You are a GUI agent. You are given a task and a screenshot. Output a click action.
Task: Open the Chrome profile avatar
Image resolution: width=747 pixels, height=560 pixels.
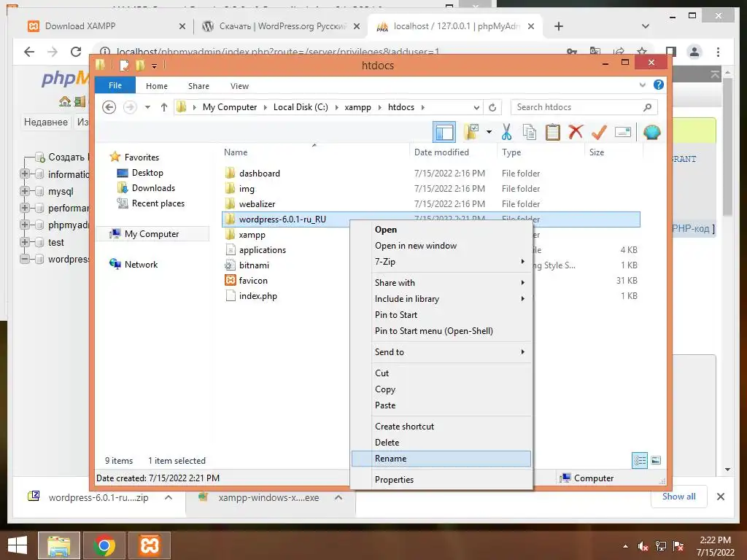[x=694, y=52]
